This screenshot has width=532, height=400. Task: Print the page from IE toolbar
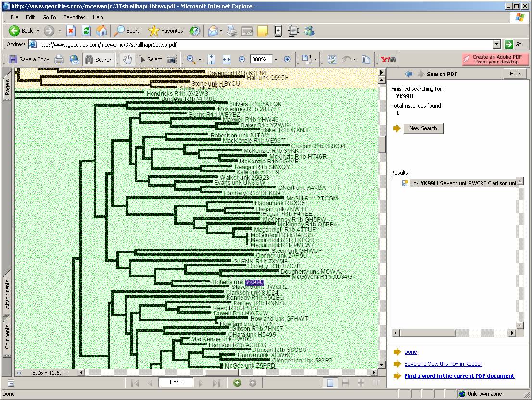[232, 31]
